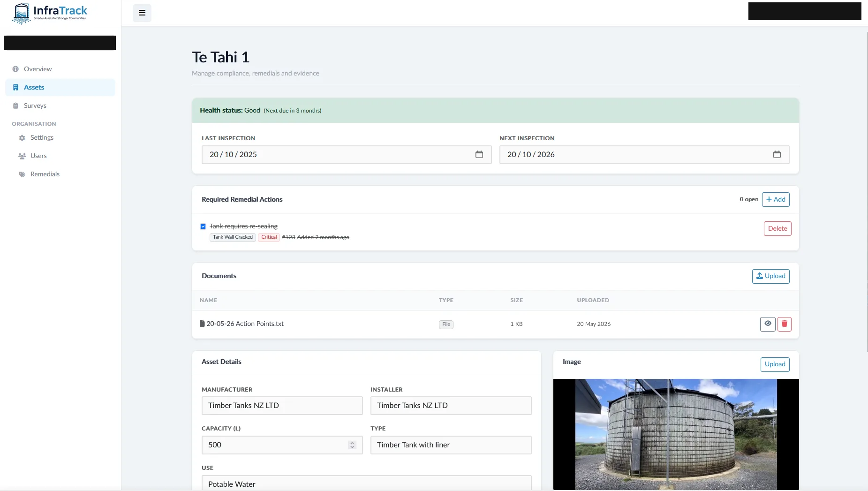Click the Type field with Timber Tank with liner
868x491 pixels.
(x=451, y=445)
